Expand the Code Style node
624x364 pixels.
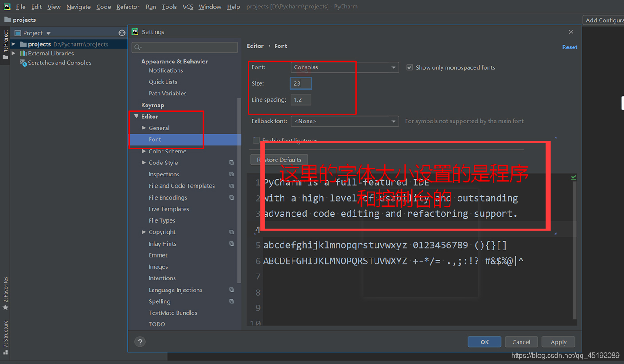pyautogui.click(x=143, y=163)
